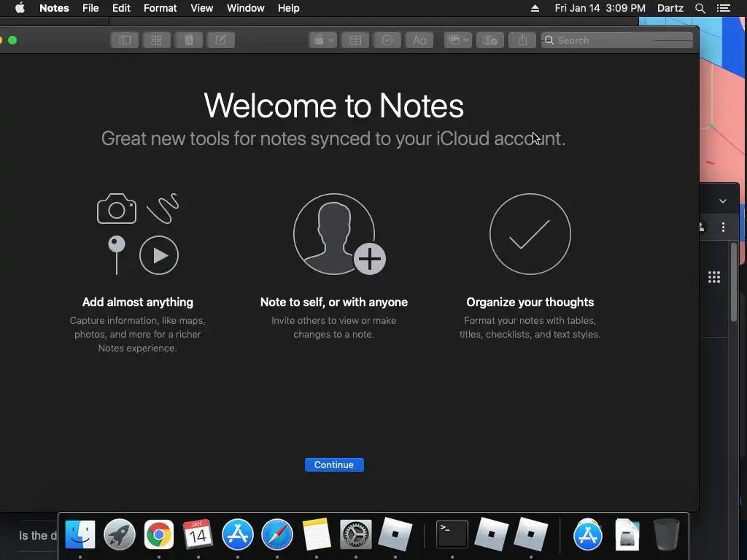Add a checklist with checkmark button
Screen dimensions: 747x560
(387, 41)
